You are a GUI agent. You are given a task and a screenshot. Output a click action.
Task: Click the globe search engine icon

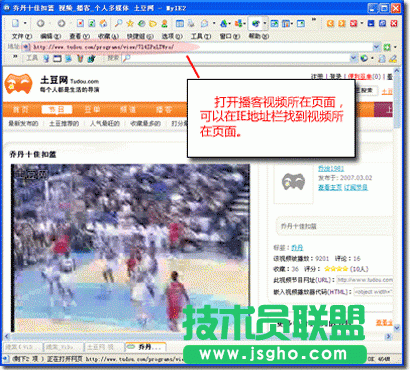coord(364,58)
